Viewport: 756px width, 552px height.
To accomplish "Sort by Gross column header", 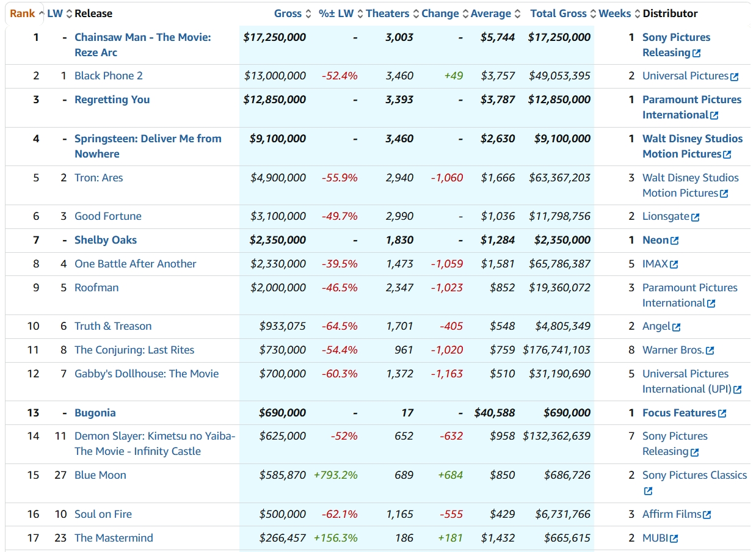I will click(288, 13).
